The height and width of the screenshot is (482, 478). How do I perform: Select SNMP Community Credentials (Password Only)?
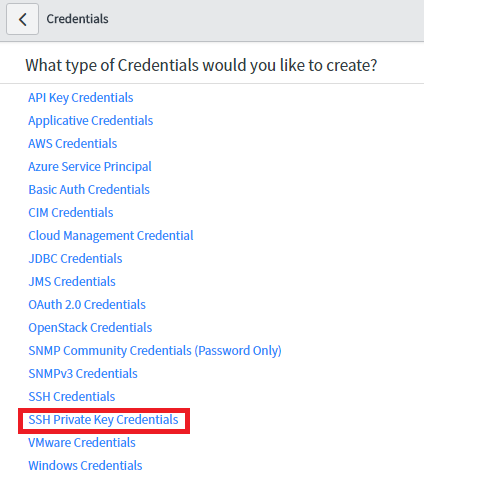[155, 351]
